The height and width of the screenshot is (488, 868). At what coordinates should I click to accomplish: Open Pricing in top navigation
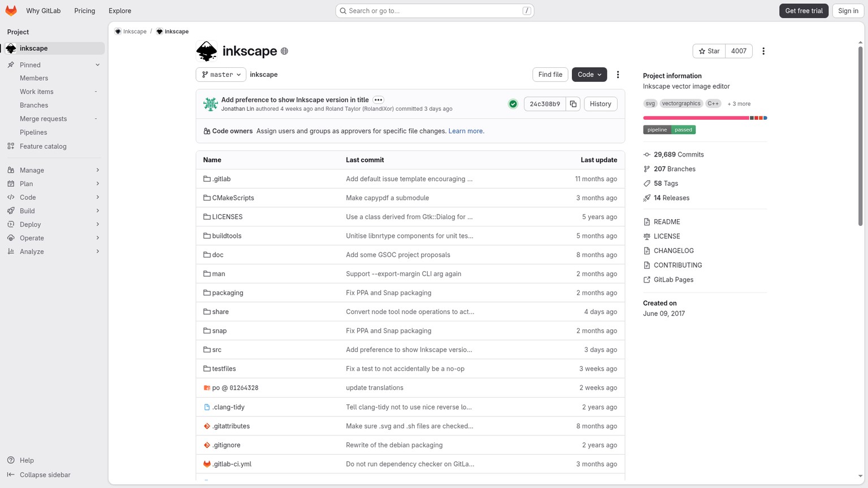pos(85,11)
